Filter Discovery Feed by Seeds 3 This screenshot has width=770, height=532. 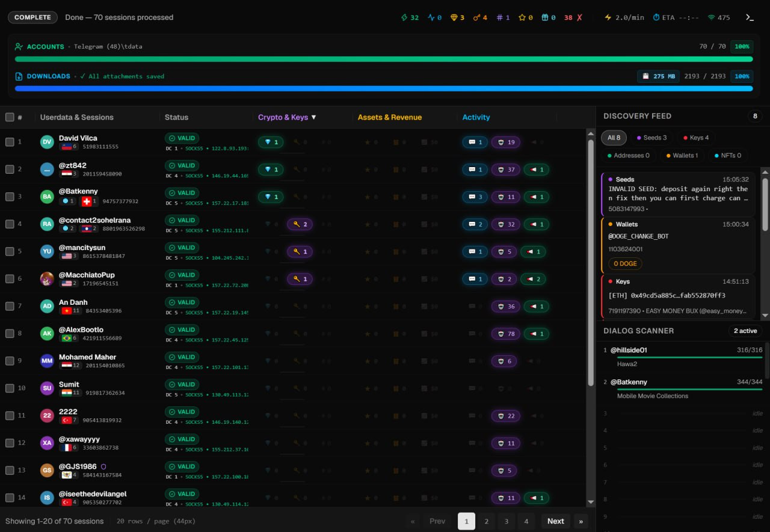coord(651,138)
